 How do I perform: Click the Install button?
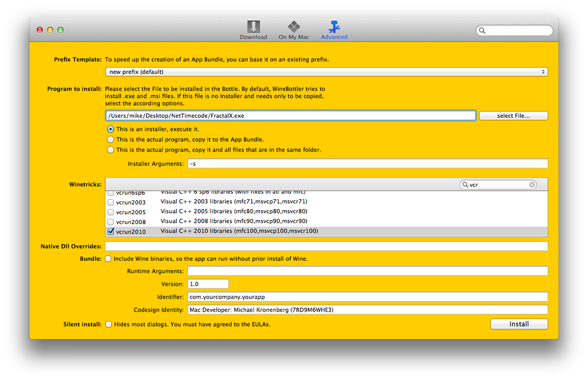(519, 324)
